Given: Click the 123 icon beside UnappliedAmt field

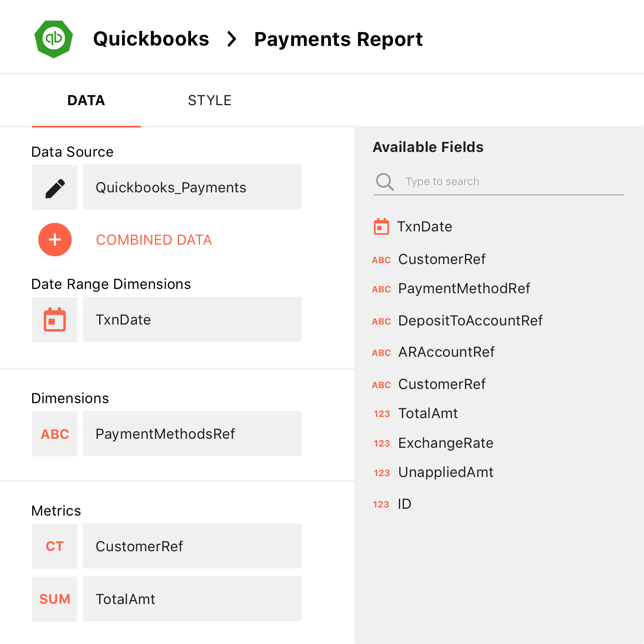Looking at the screenshot, I should pos(382,473).
